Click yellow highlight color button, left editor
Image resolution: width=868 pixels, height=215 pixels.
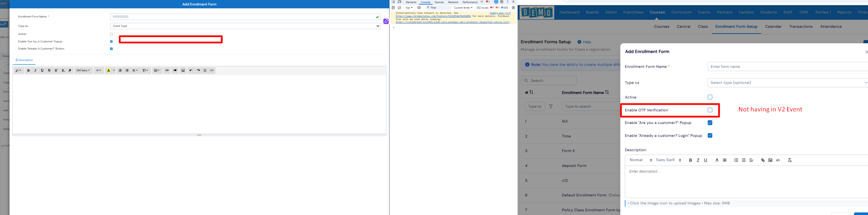(108, 70)
